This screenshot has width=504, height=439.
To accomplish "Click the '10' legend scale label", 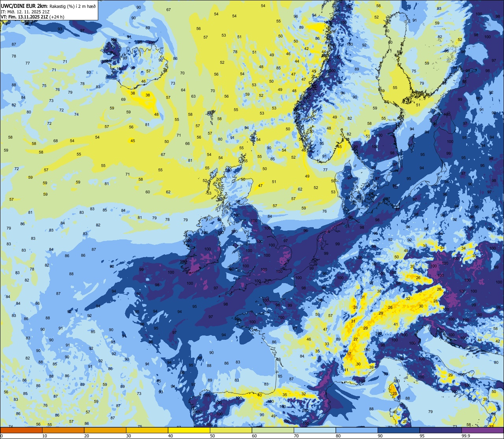I will coord(45,436).
